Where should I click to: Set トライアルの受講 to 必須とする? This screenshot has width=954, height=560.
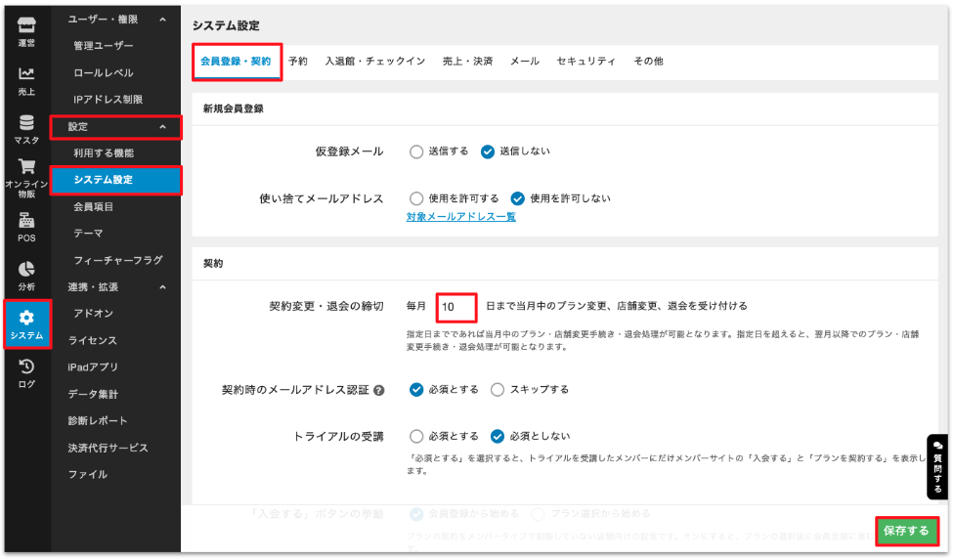pyautogui.click(x=416, y=436)
